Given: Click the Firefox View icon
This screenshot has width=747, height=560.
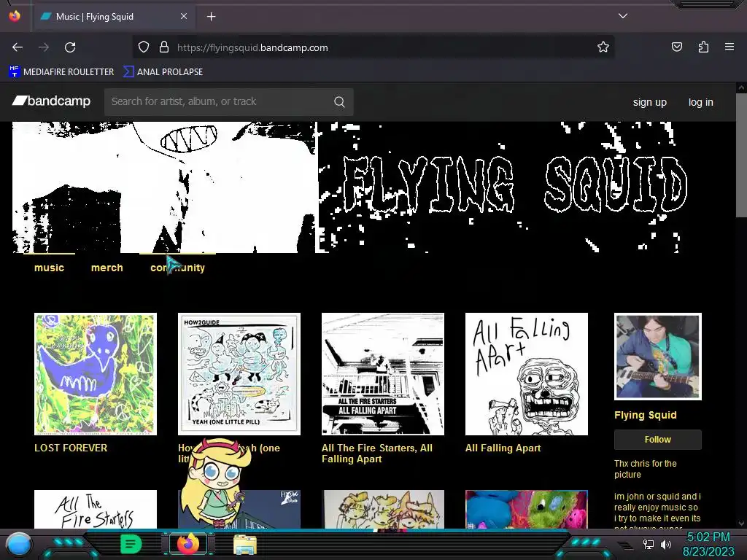Looking at the screenshot, I should pyautogui.click(x=15, y=16).
